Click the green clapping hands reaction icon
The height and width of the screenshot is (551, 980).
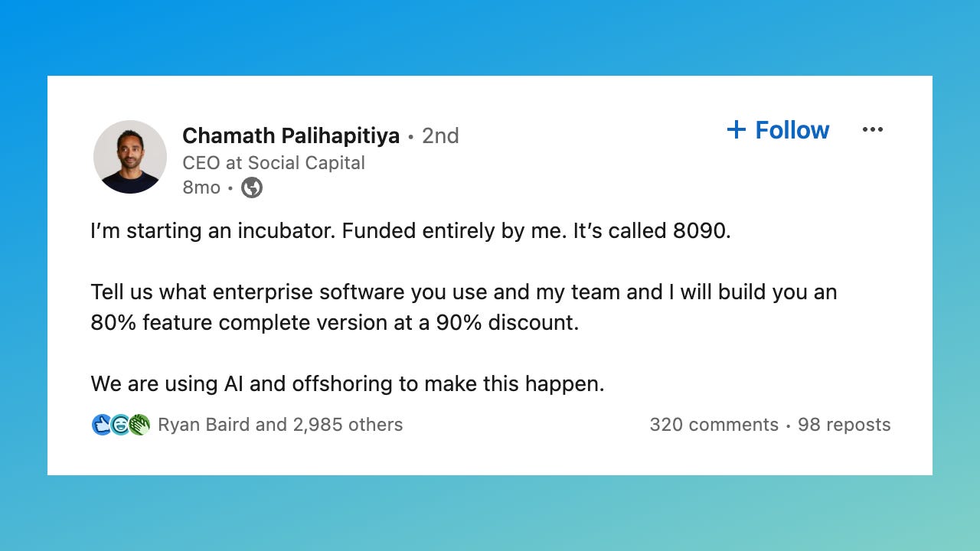[x=140, y=424]
